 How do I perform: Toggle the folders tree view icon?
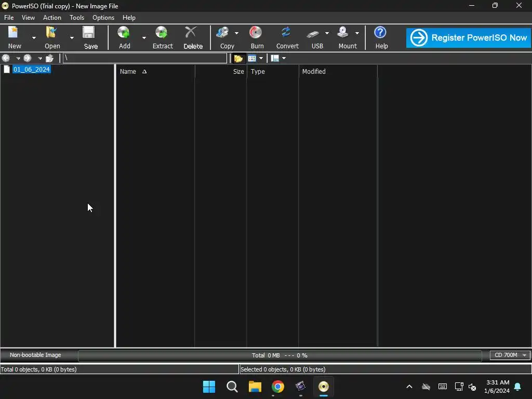point(238,58)
